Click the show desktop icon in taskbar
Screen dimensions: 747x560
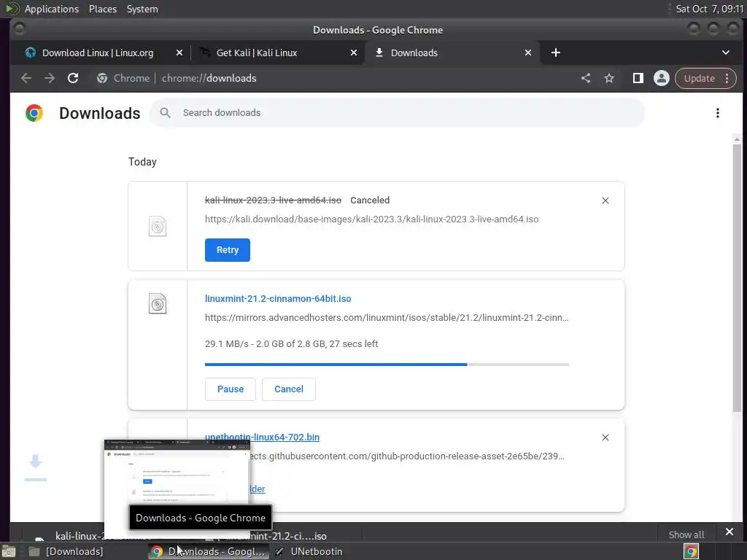(9, 551)
